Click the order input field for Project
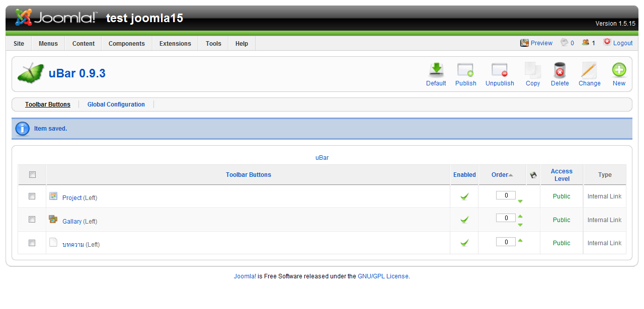Screen dimensions: 644x309 coord(506,195)
